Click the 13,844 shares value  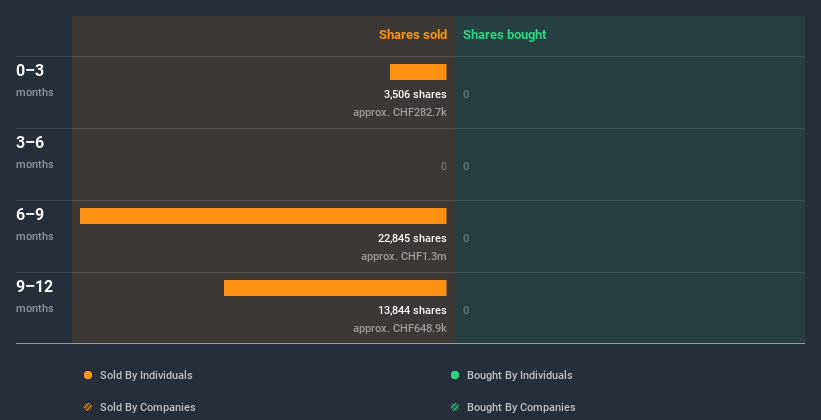[x=412, y=311]
